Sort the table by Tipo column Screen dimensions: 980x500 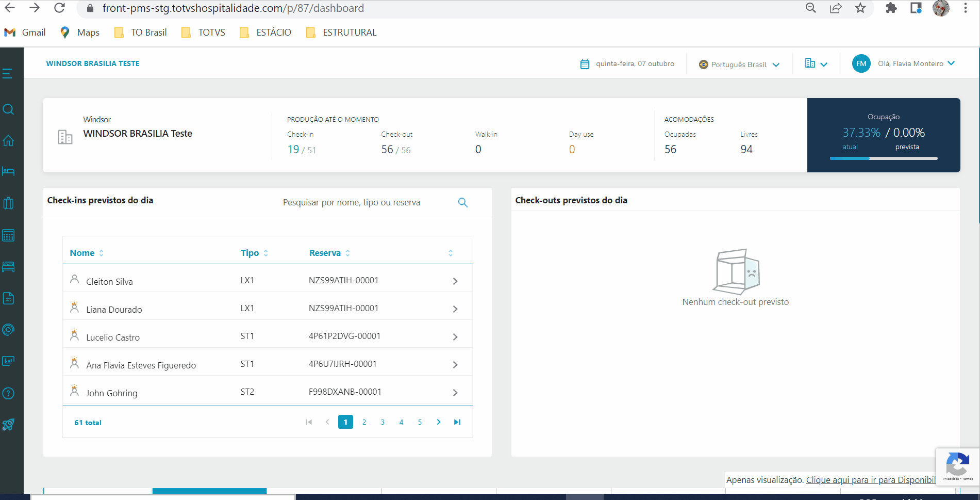[x=254, y=253]
